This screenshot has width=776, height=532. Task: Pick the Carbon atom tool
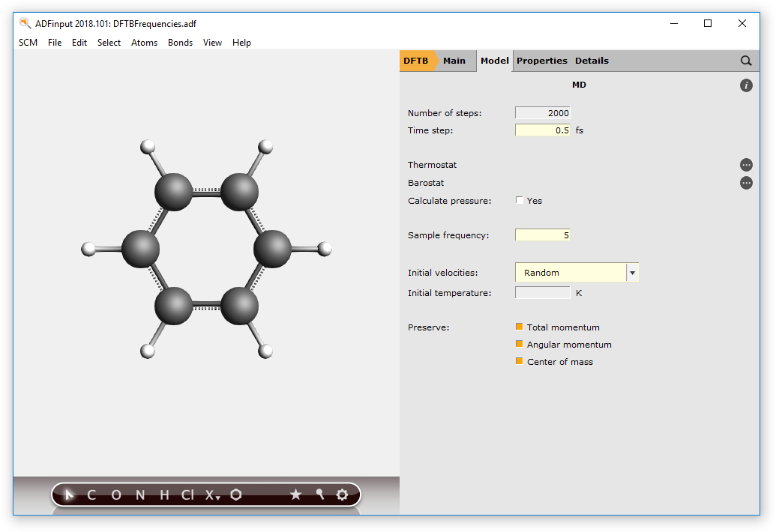tap(91, 495)
